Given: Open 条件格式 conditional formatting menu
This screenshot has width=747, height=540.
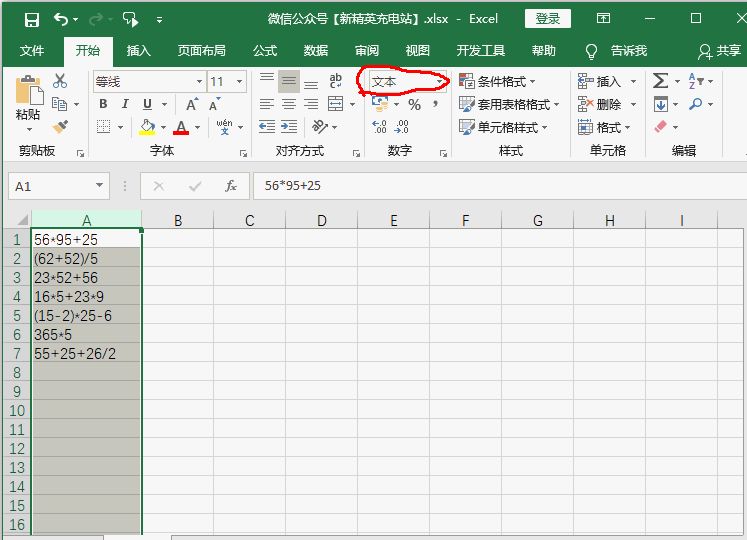Looking at the screenshot, I should click(497, 82).
